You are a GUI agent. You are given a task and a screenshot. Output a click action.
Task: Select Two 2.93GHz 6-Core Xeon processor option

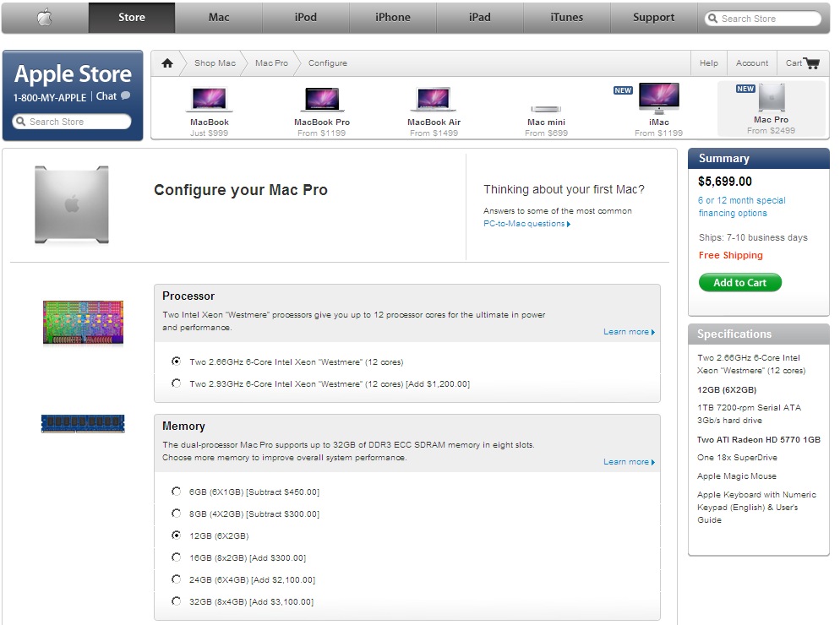177,383
